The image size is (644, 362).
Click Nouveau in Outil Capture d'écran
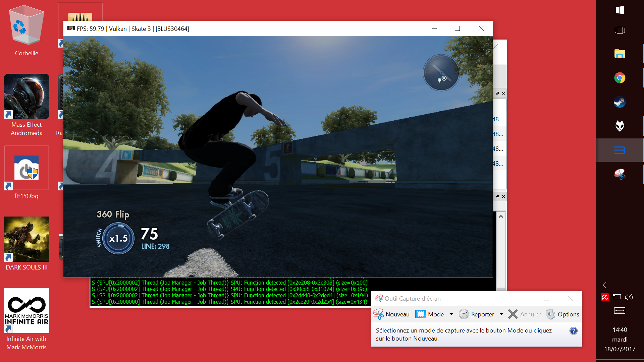391,314
